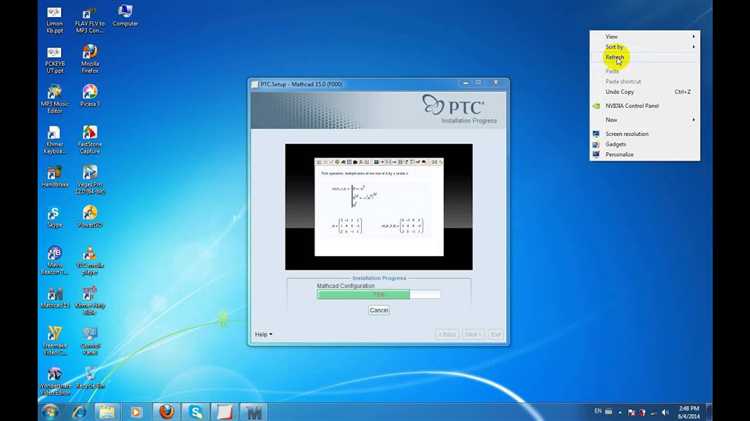Open File Explorer from the taskbar
Viewport: 750px width, 421px height.
pos(107,411)
